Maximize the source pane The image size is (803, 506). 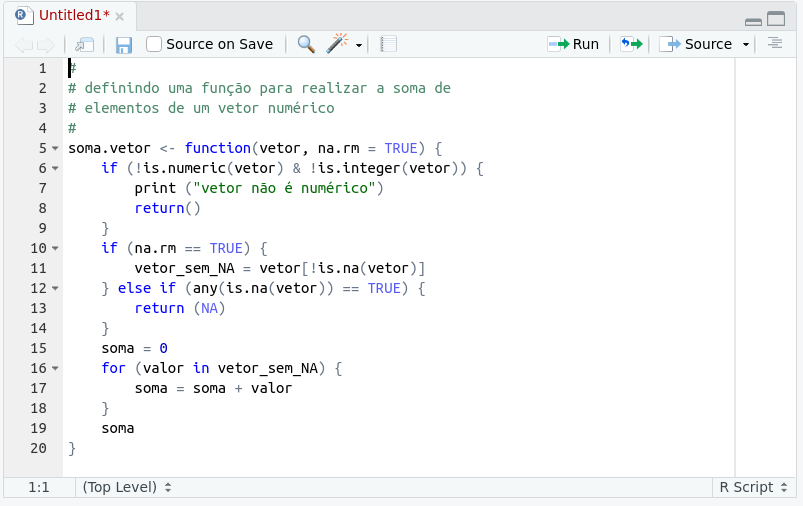[x=776, y=18]
